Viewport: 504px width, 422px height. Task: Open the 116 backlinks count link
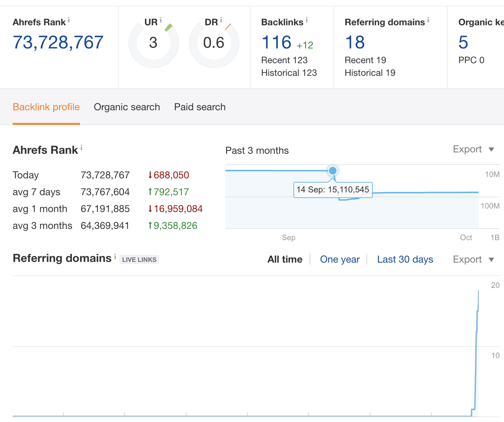point(277,42)
